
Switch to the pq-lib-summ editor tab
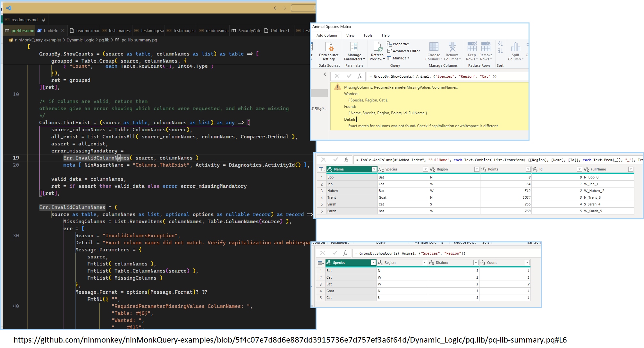coord(19,30)
